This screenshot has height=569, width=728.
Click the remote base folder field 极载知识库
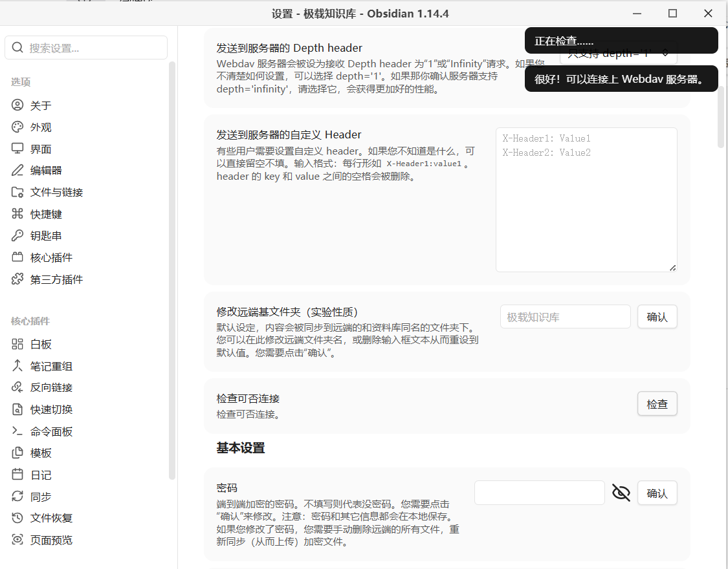pyautogui.click(x=565, y=317)
